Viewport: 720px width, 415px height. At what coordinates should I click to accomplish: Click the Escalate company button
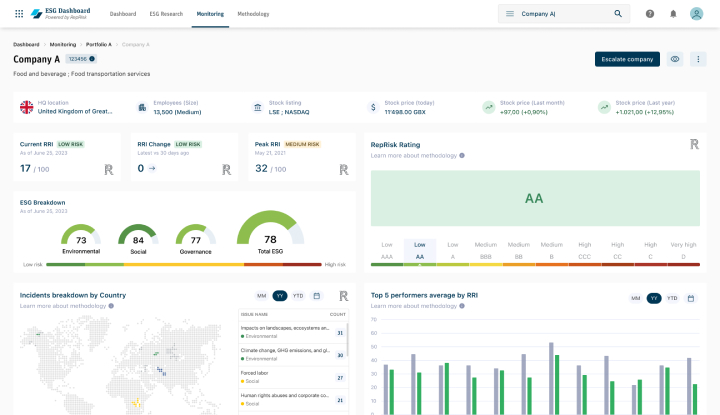click(x=627, y=60)
